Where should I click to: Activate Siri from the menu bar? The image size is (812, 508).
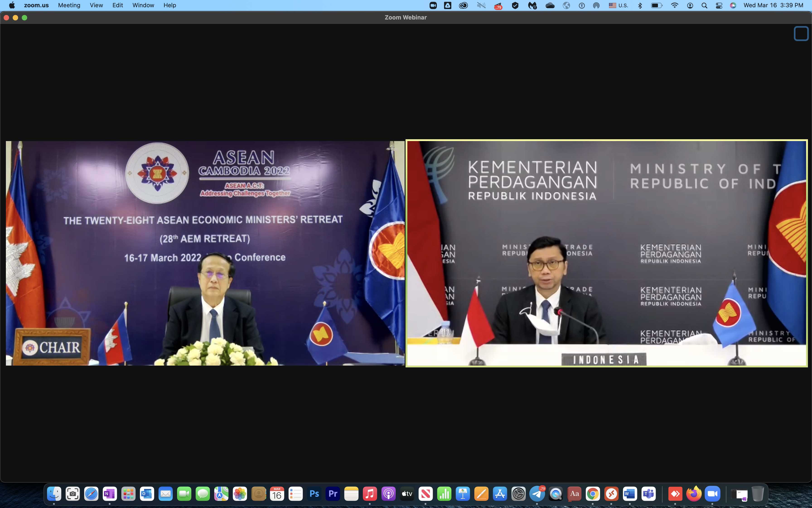tap(733, 5)
